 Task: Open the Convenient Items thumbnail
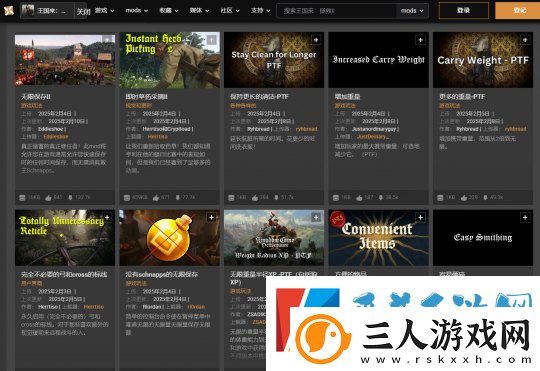tap(378, 238)
